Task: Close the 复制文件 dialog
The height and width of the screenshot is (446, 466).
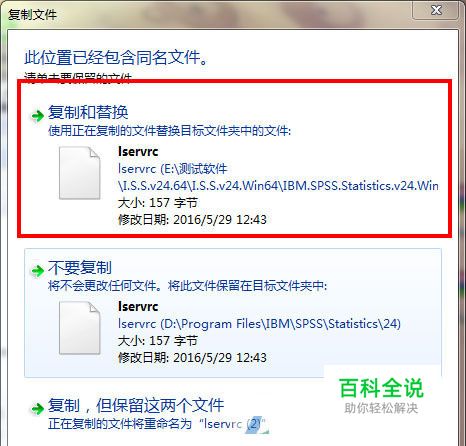Action: (x=437, y=10)
